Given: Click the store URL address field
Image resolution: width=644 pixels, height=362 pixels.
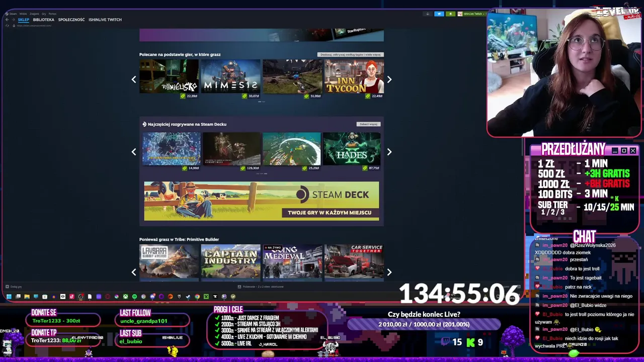Looking at the screenshot, I should 34,26.
